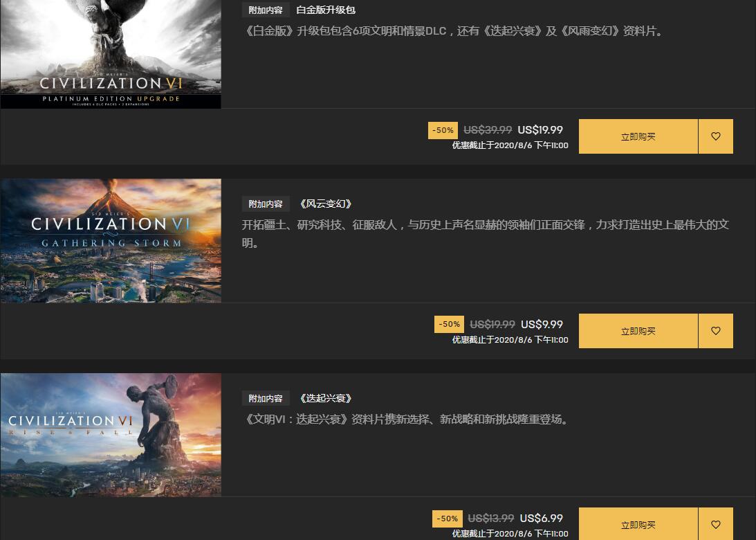Open the 《风云变幻》 title link
The height and width of the screenshot is (540, 756).
tap(326, 204)
